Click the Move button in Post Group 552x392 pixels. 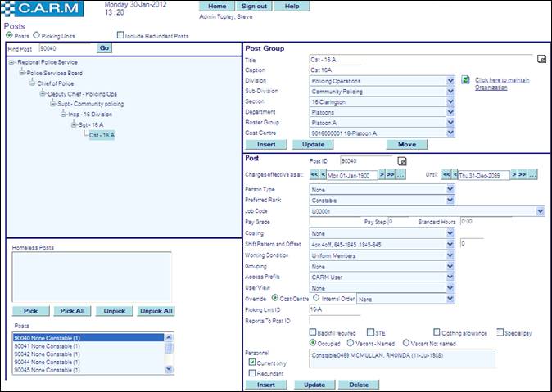(x=406, y=144)
